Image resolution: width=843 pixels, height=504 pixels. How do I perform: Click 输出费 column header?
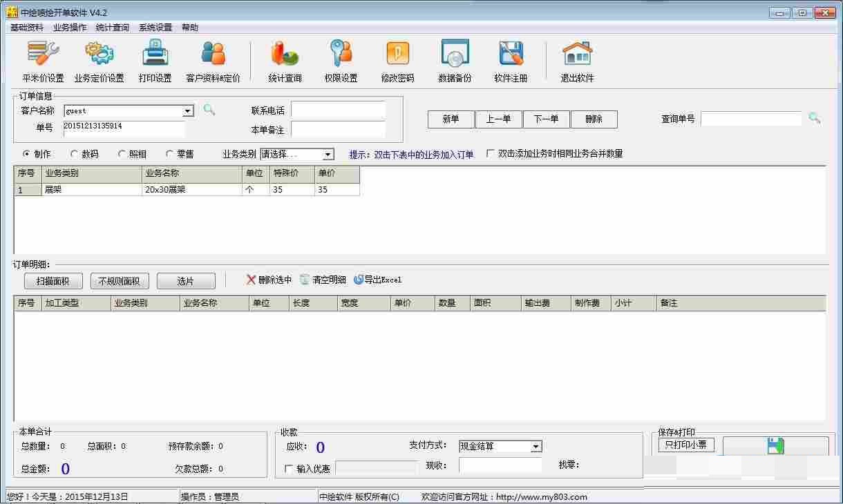click(x=546, y=303)
